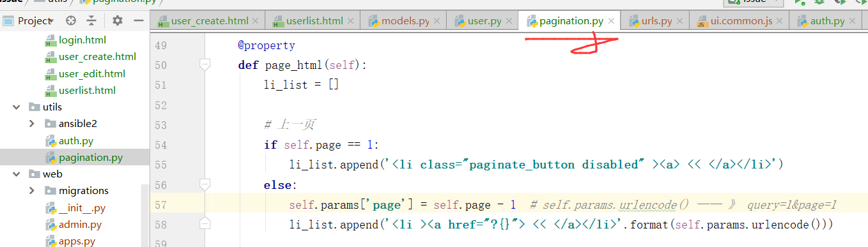
Task: Place cursor on 'if self.page == 1:'
Action: point(322,145)
